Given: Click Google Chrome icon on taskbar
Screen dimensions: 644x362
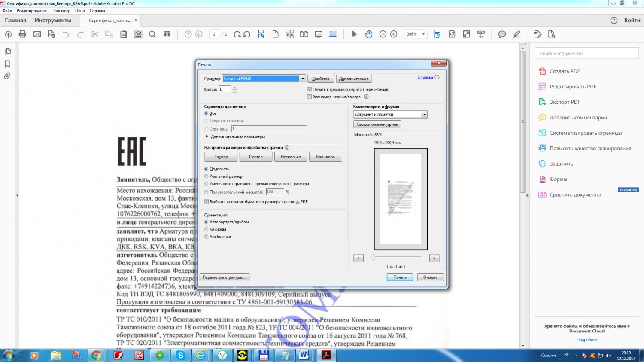Looking at the screenshot, I should [96, 356].
